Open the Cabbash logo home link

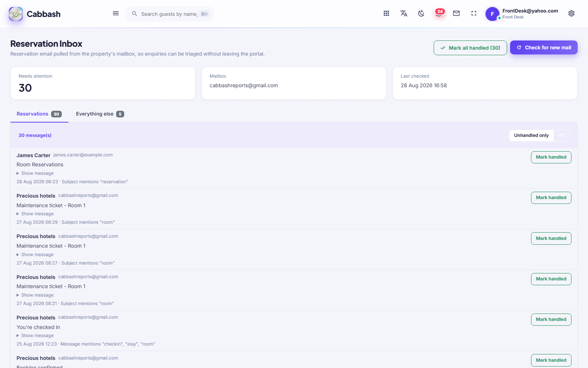pos(35,14)
